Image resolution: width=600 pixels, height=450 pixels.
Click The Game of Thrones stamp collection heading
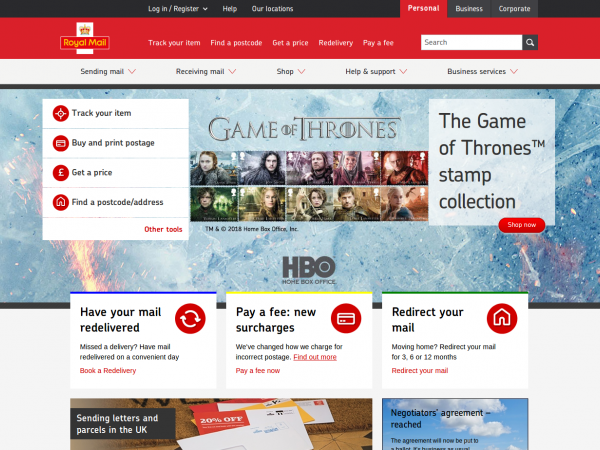tap(492, 161)
